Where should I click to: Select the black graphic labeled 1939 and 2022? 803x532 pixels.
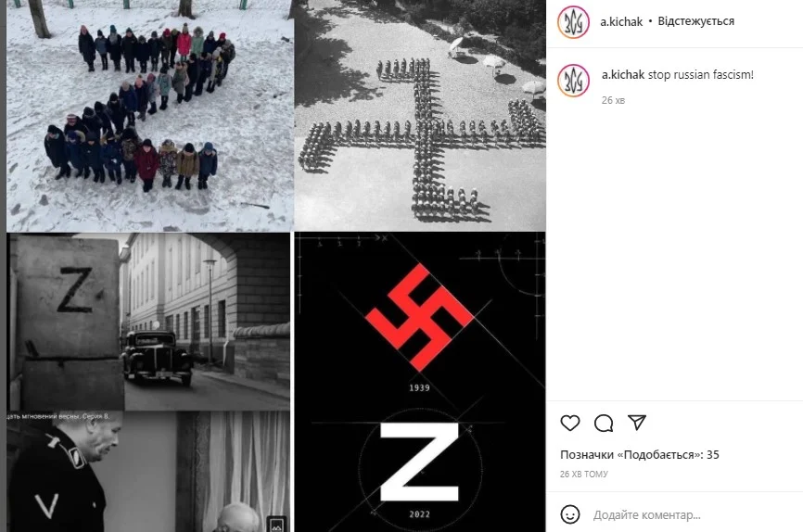click(x=420, y=382)
